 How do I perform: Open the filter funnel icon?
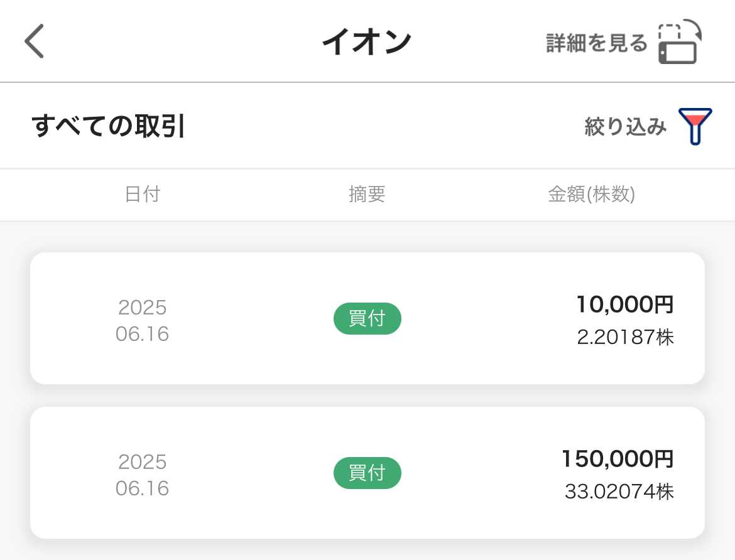(x=695, y=126)
